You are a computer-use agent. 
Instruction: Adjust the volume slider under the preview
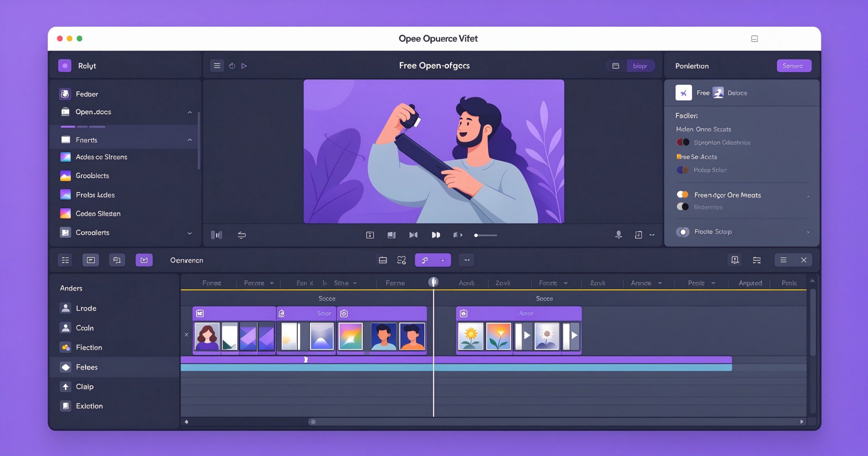tap(486, 235)
